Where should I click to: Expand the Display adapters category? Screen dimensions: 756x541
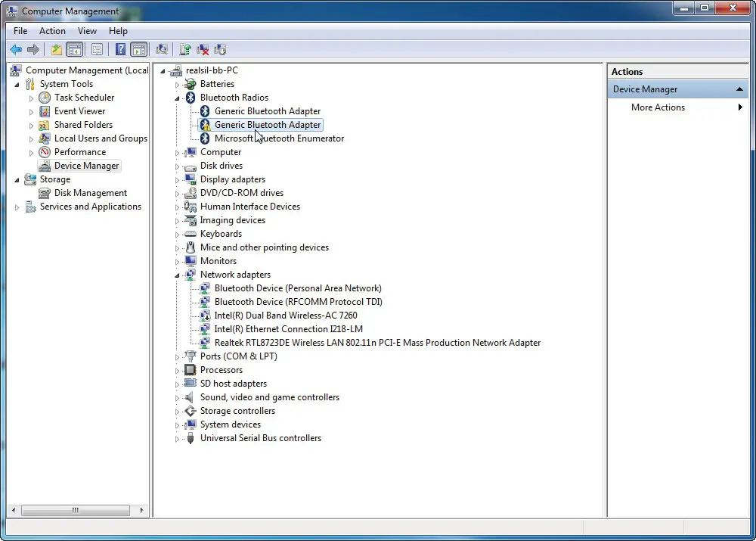coord(178,179)
